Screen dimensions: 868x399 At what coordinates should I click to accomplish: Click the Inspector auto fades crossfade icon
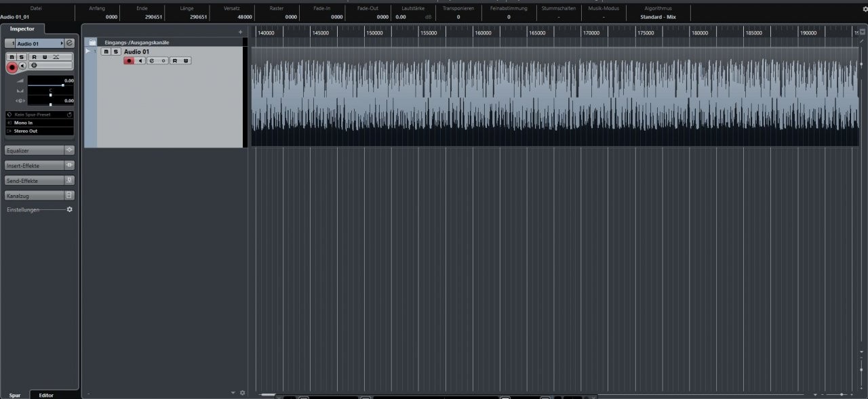coord(56,57)
